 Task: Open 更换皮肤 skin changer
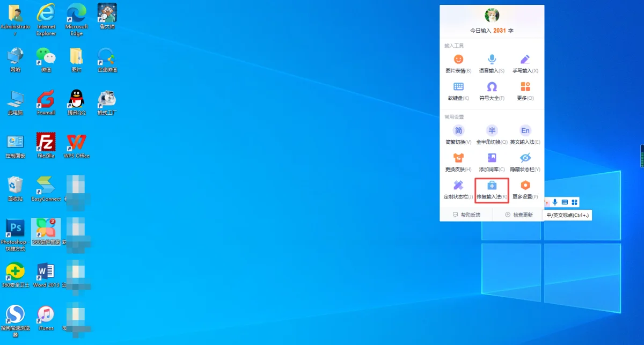pyautogui.click(x=458, y=158)
